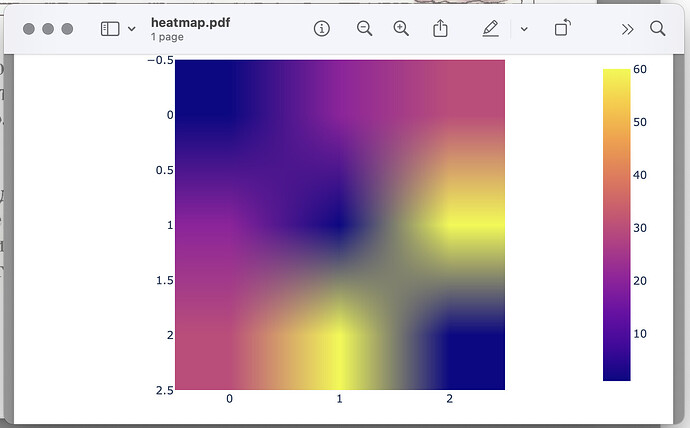Screen dimensions: 690x428
Task: Click the colorbar label 10
Action: tap(640, 333)
